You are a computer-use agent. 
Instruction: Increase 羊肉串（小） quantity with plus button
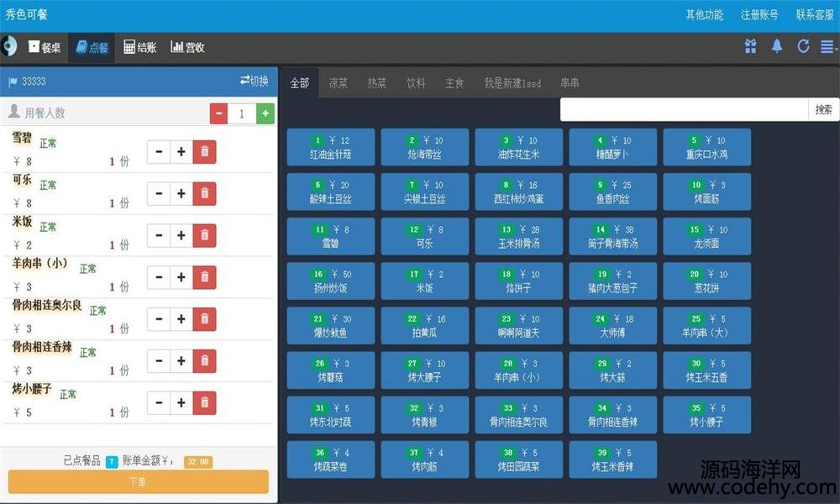pos(181,277)
